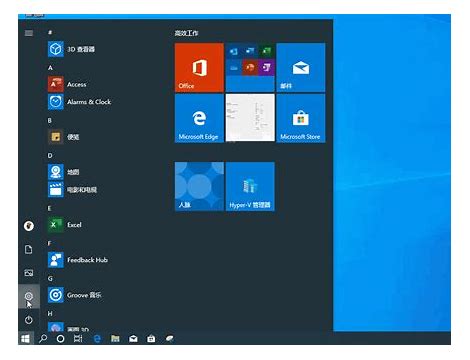
Task: Click the Power button in Start
Action: 29,320
